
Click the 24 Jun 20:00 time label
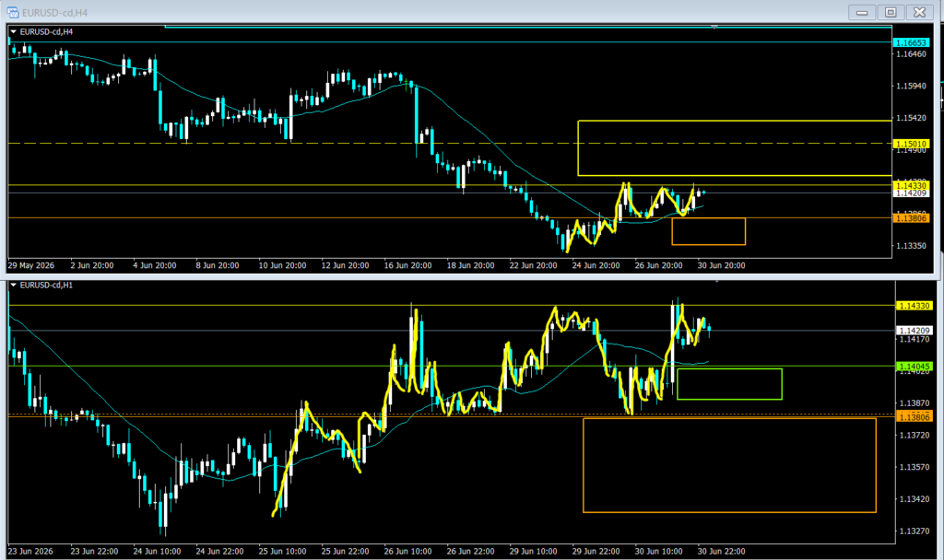pos(596,265)
